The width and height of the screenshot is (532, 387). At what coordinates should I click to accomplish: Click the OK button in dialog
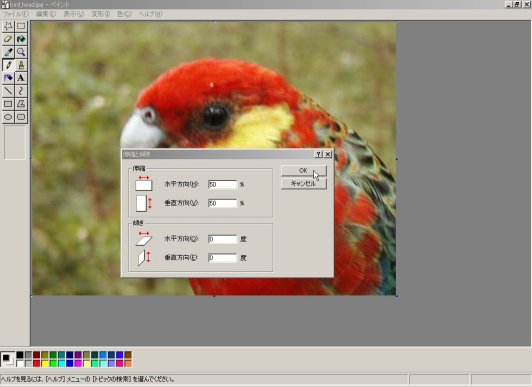tap(304, 171)
